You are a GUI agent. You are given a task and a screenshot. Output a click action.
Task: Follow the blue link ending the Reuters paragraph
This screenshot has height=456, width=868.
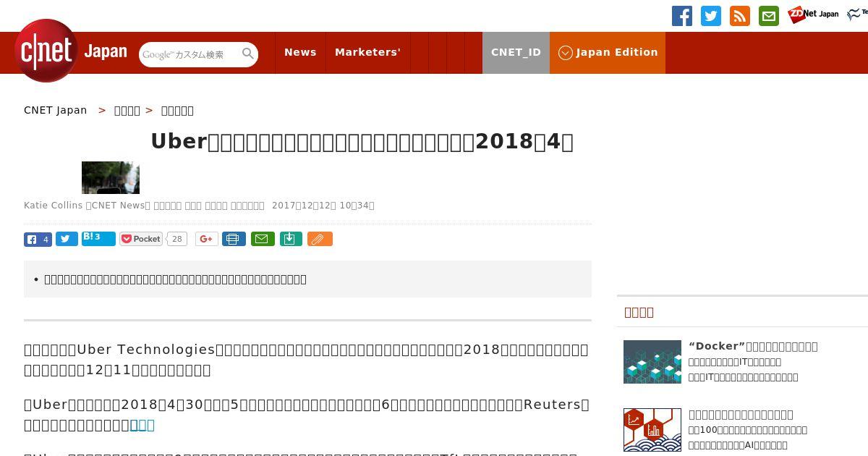[x=142, y=425]
